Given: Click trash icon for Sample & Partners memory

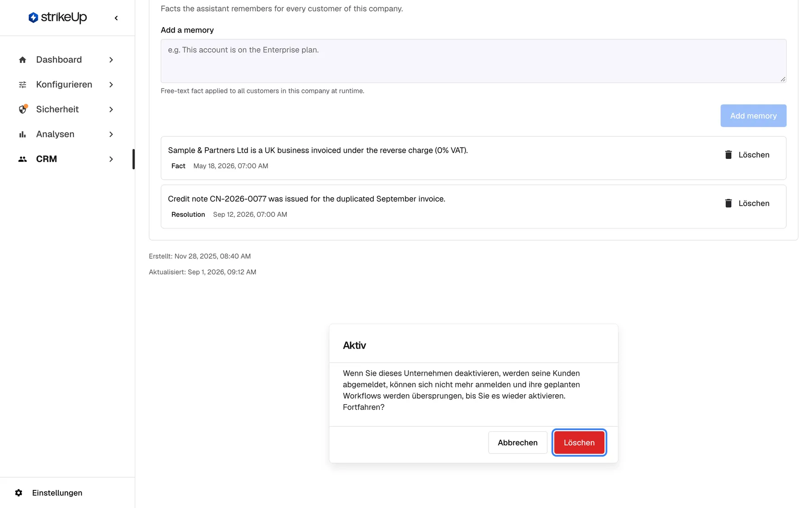Looking at the screenshot, I should click(728, 155).
